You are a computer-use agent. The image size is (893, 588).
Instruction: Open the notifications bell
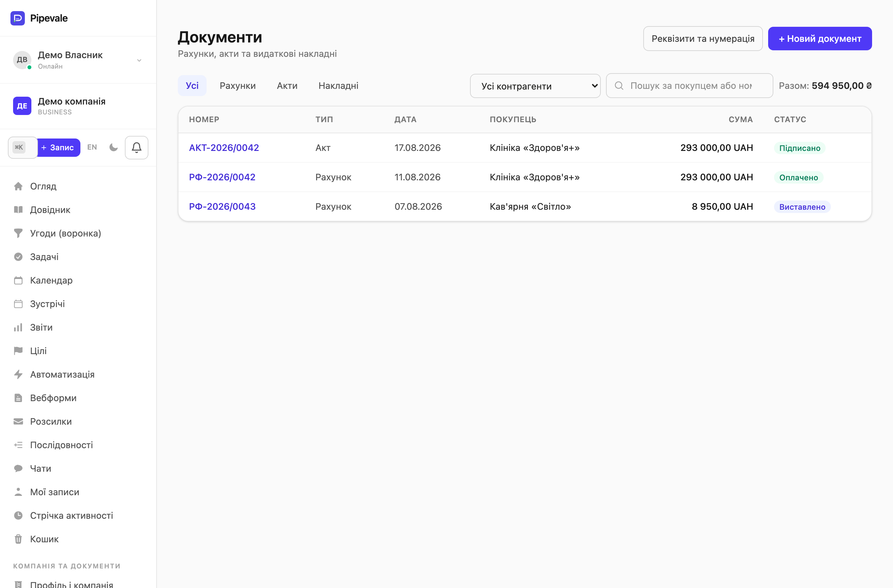pyautogui.click(x=137, y=147)
